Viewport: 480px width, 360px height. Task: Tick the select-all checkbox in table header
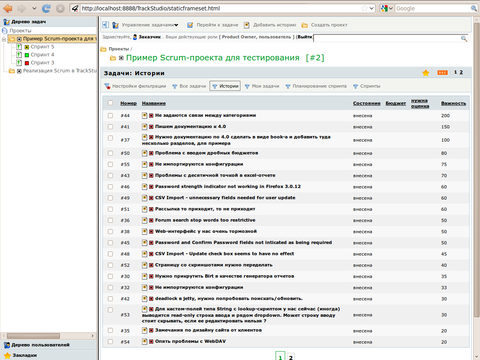[110, 103]
